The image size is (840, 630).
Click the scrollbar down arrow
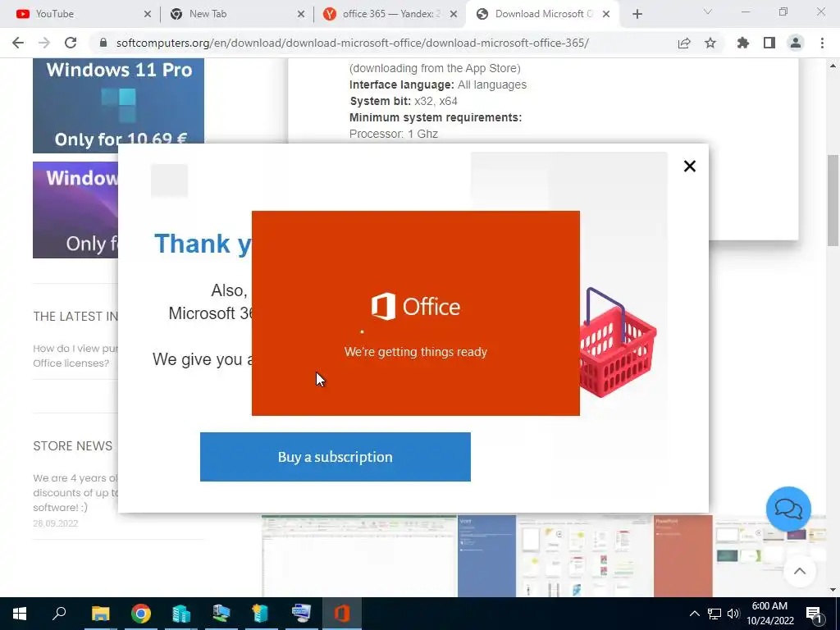(x=833, y=591)
